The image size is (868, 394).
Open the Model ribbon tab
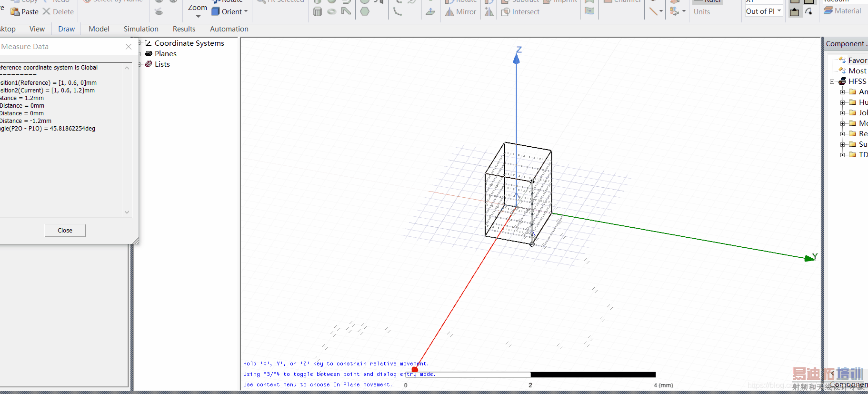point(99,29)
